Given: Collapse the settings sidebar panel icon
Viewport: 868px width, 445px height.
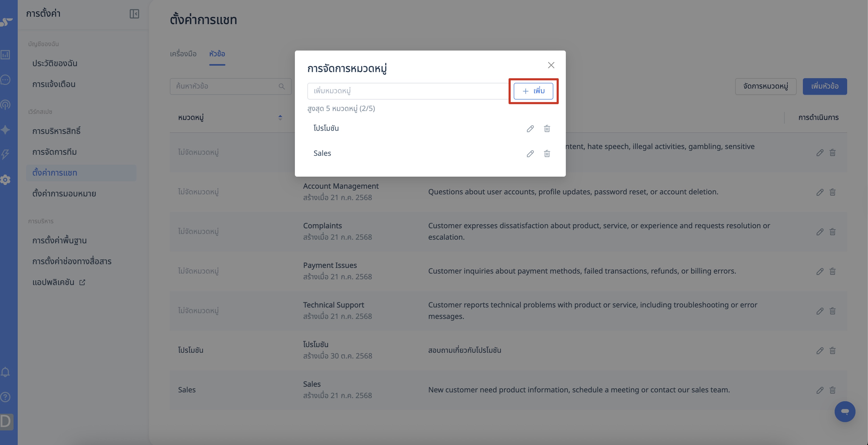Looking at the screenshot, I should point(134,14).
